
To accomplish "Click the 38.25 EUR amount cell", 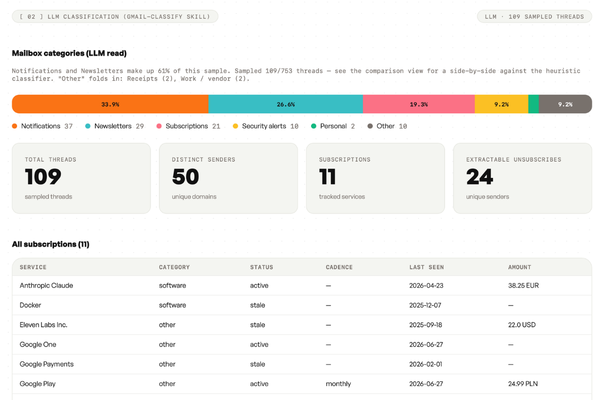I will (x=523, y=286).
